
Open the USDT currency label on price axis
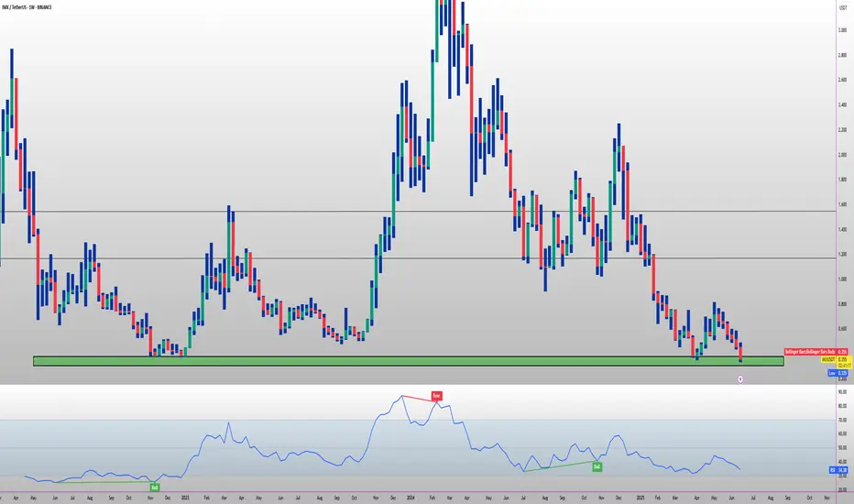pos(843,7)
